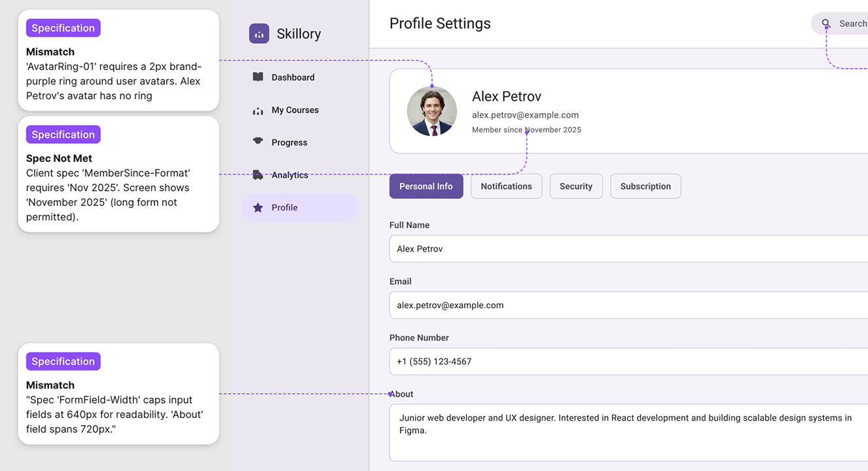
Task: Open Dashboard in the sidebar
Action: [x=300, y=77]
